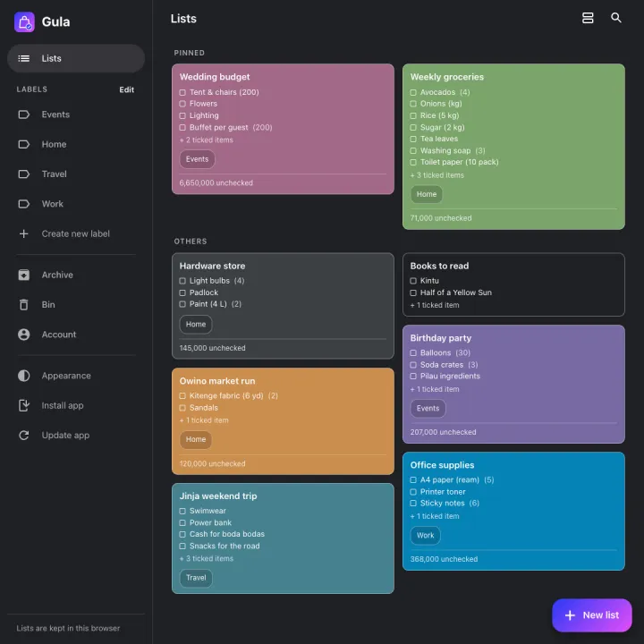Tick the Toilet paper (10 pack) checkbox
Screen dimensions: 644x644
click(x=413, y=162)
